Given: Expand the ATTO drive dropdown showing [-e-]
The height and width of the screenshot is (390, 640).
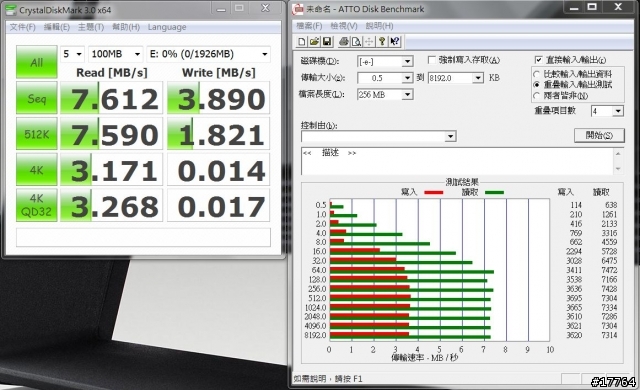Looking at the screenshot, I should (407, 62).
